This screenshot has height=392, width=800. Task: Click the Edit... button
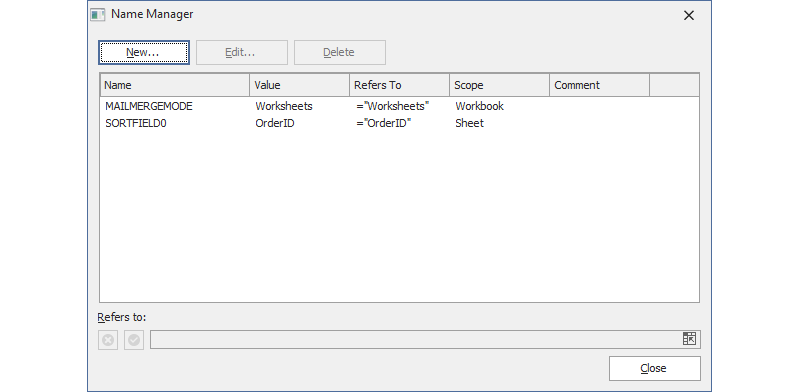(242, 53)
